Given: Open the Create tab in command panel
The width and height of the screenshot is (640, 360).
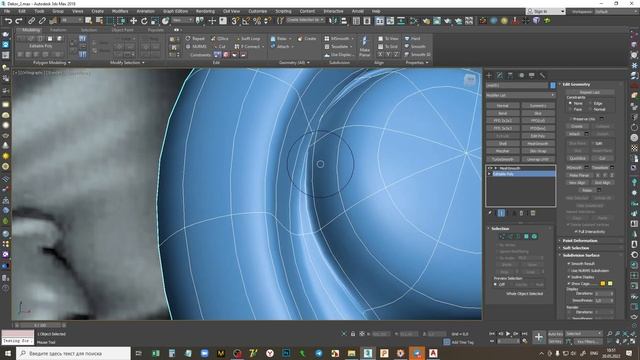Looking at the screenshot, I should tap(489, 75).
